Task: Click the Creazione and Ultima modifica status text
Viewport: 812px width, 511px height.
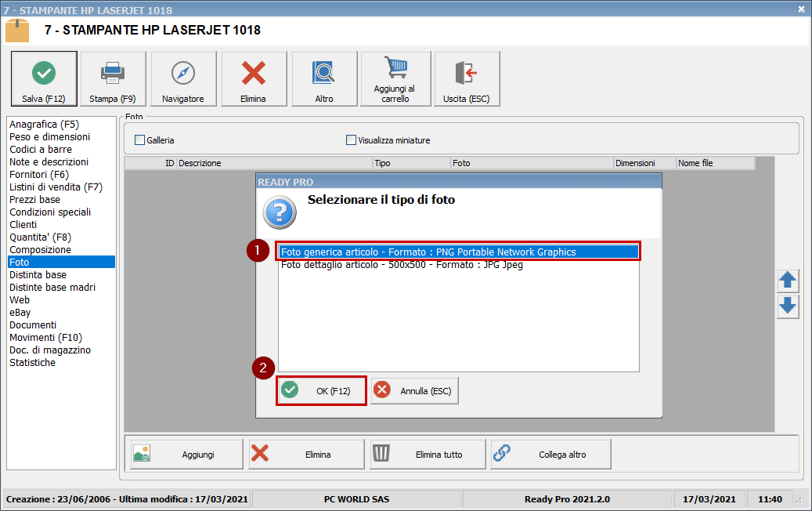Action: 127,499
